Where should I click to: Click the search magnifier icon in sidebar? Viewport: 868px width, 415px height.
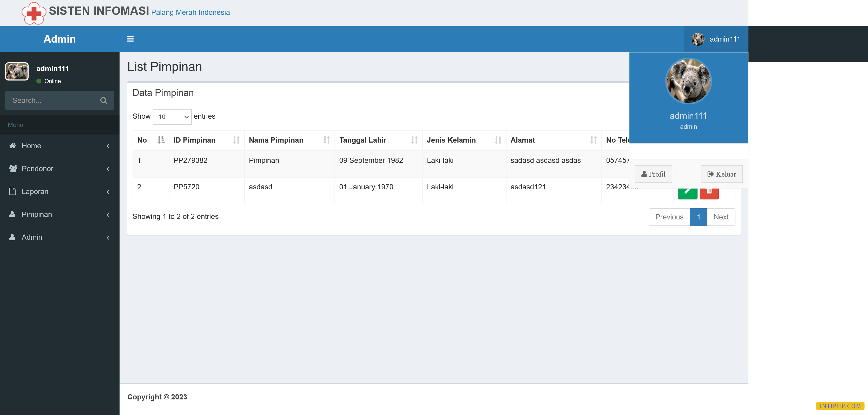click(103, 101)
